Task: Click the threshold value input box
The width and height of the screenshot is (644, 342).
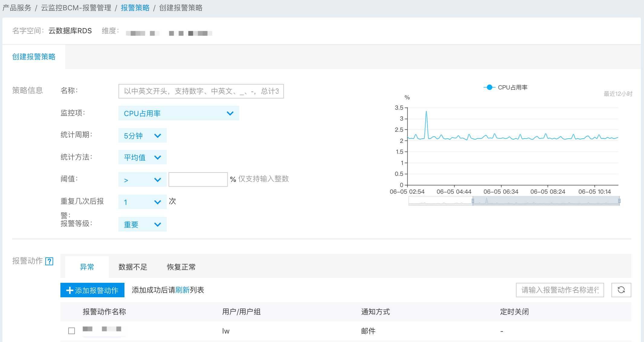Action: (x=198, y=179)
